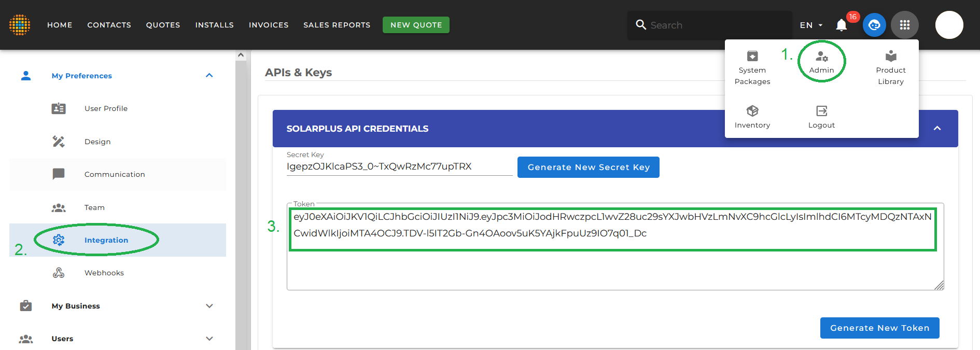Open the EN language dropdown
The height and width of the screenshot is (350, 980).
click(811, 25)
